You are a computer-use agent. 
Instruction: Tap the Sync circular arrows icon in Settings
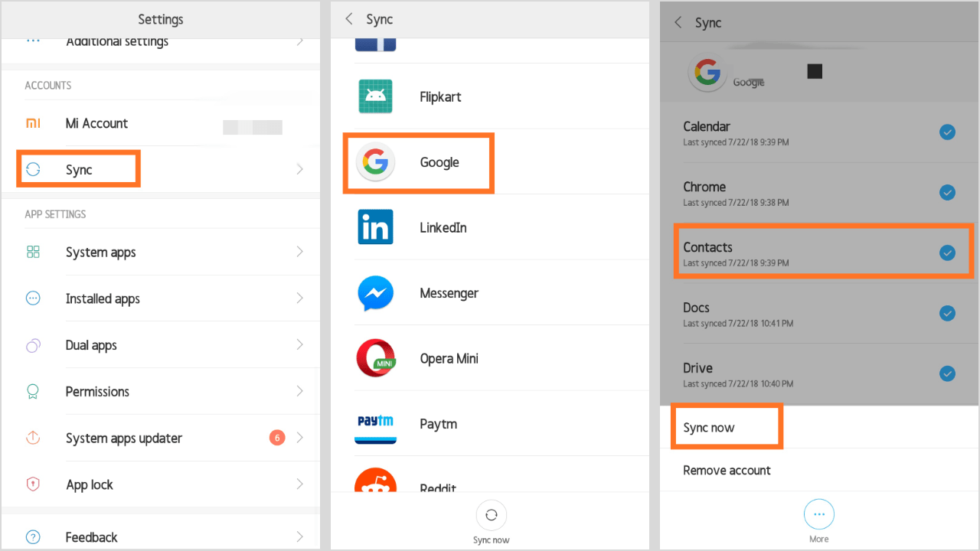[x=33, y=169]
